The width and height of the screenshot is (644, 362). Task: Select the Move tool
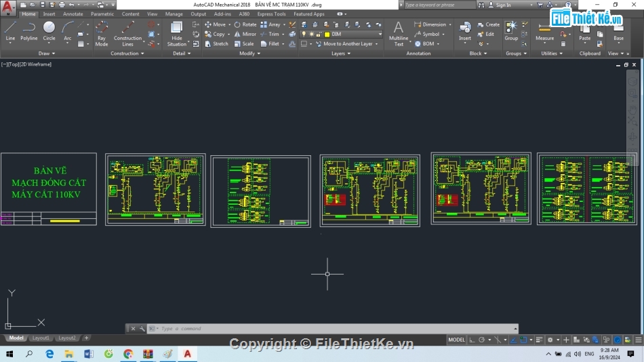click(x=215, y=24)
